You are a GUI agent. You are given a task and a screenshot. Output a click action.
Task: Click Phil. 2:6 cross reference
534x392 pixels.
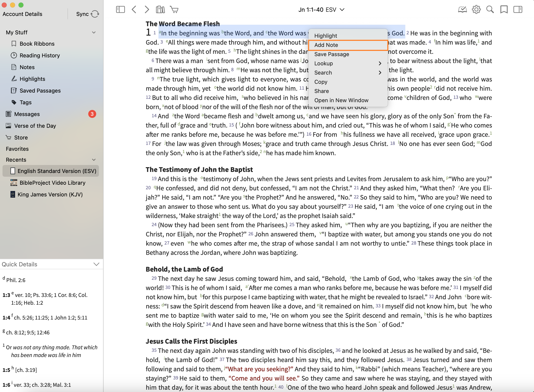coord(16,280)
